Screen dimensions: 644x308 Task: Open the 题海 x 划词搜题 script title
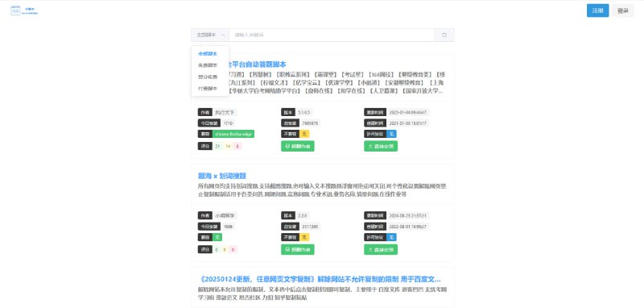[222, 176]
